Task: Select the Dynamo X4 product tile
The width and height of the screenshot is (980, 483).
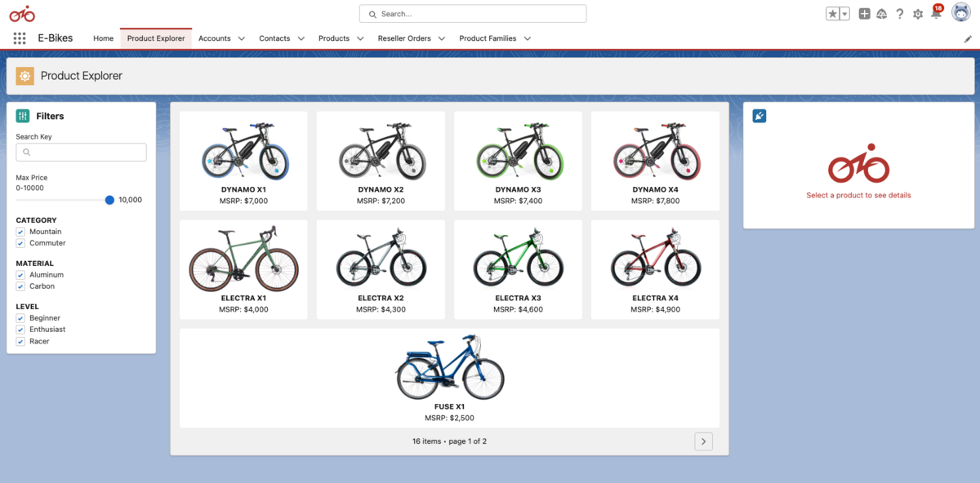Action: [655, 161]
